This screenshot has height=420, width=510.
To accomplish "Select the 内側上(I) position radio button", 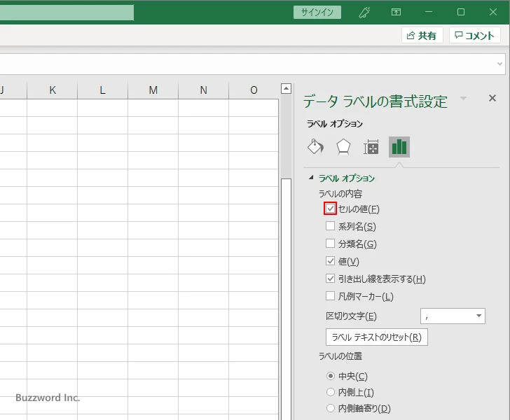I will pos(331,393).
